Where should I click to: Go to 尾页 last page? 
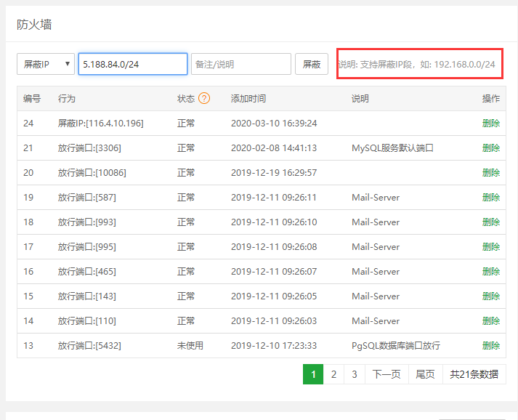point(425,374)
